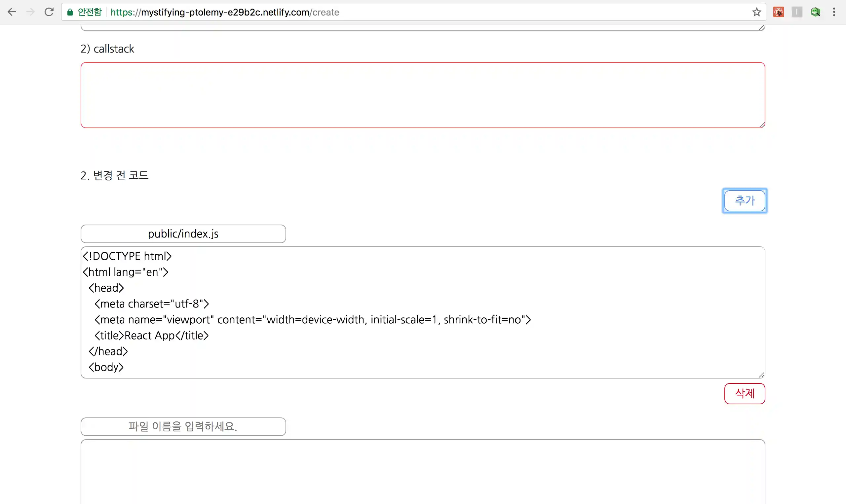Screen dimensions: 846x504
Task: Select the public/index.js filename field
Action: (x=183, y=234)
